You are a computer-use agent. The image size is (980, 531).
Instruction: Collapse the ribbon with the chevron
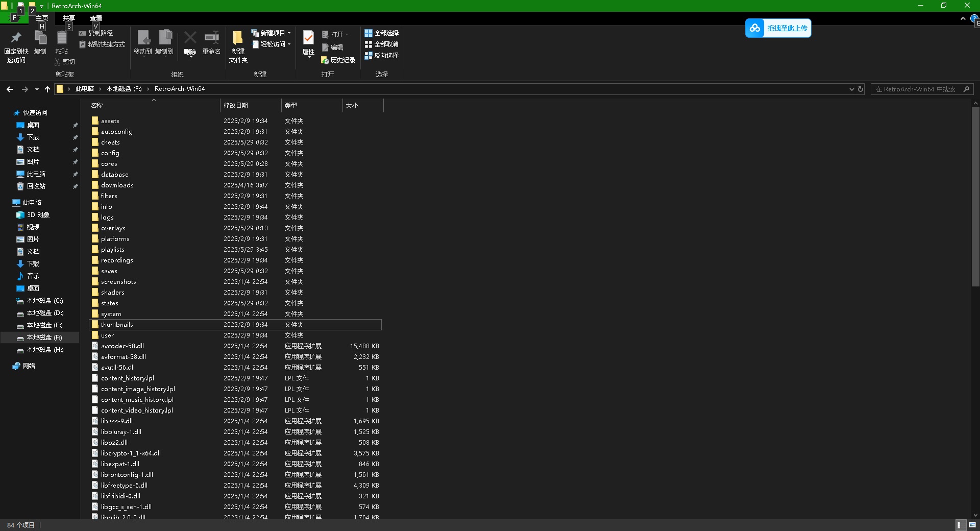click(963, 19)
